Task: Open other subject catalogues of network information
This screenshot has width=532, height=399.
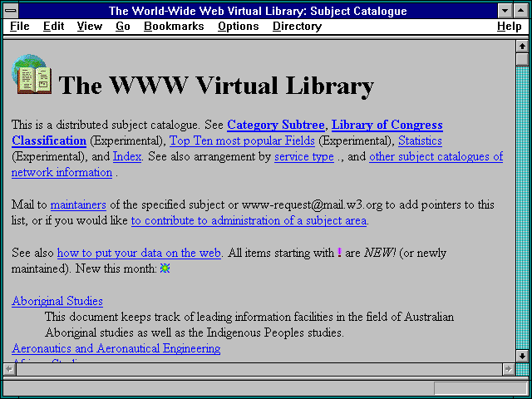Action: tap(436, 156)
